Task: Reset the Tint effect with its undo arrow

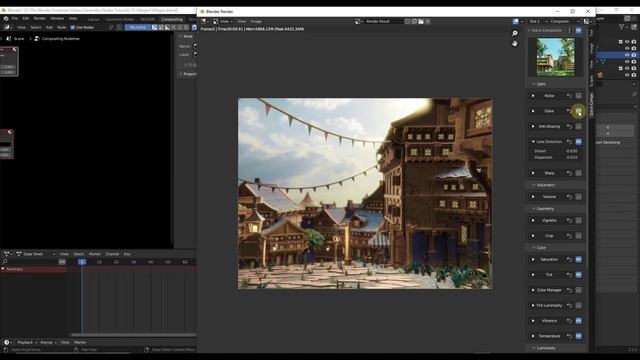Action: point(569,275)
